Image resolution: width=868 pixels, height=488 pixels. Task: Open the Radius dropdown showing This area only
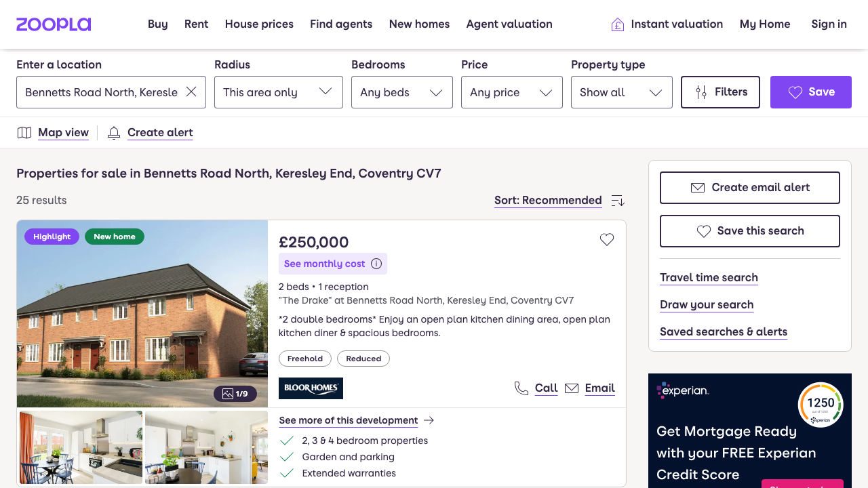278,91
